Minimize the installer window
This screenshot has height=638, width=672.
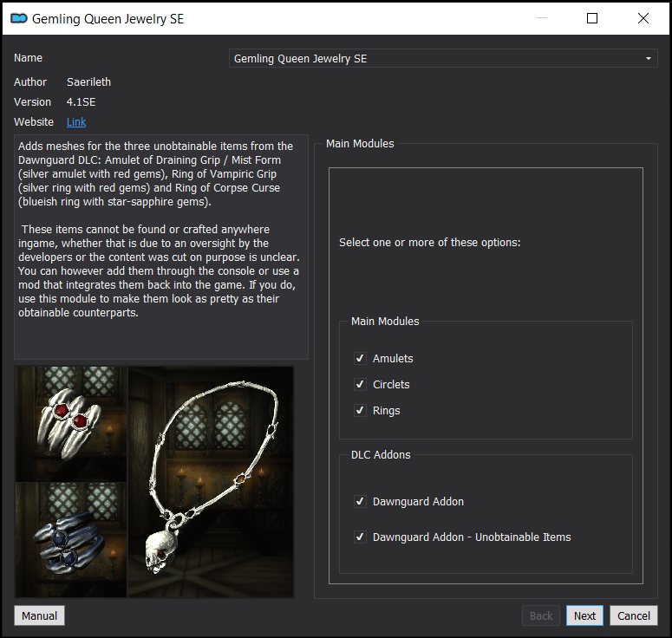[542, 18]
